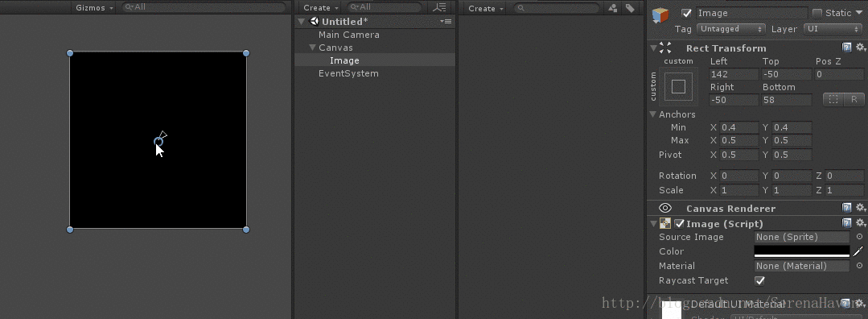The width and height of the screenshot is (868, 319).
Task: Click the pivot circle handle in Scene view
Action: tap(158, 142)
